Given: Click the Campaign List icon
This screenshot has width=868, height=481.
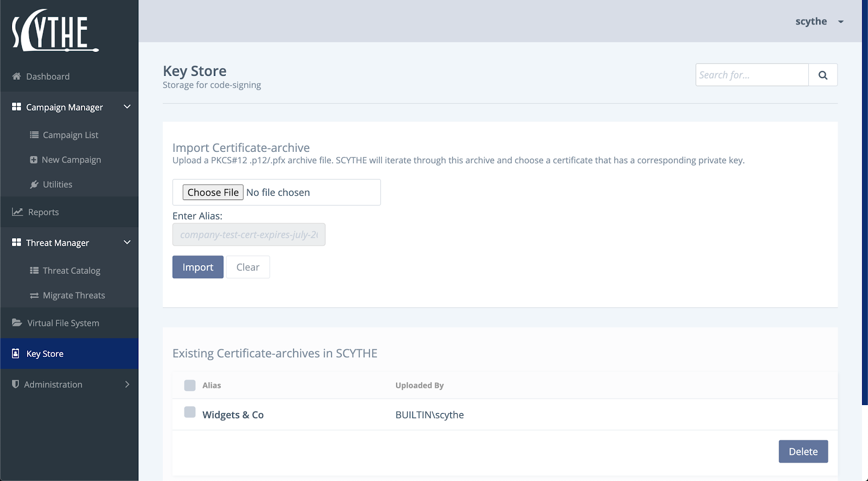Looking at the screenshot, I should [x=34, y=134].
